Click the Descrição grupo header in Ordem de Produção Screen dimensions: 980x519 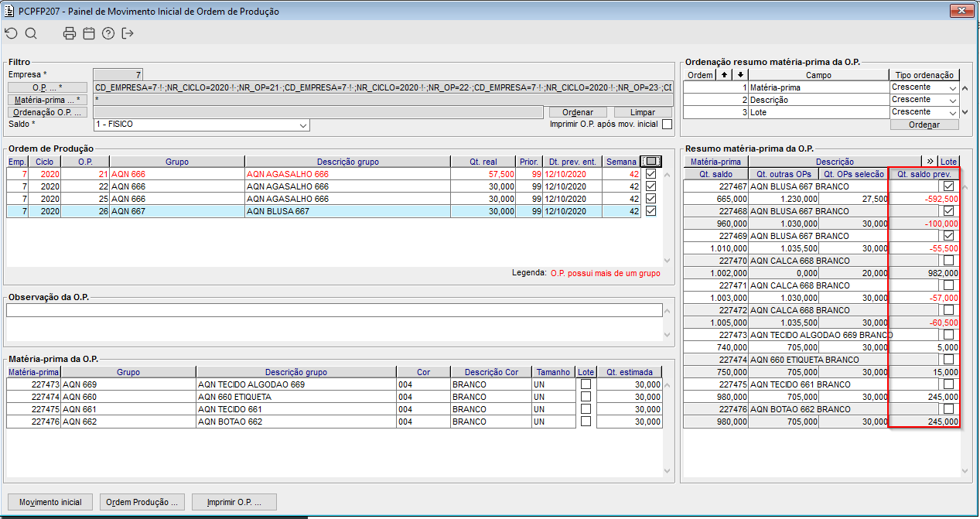(347, 162)
